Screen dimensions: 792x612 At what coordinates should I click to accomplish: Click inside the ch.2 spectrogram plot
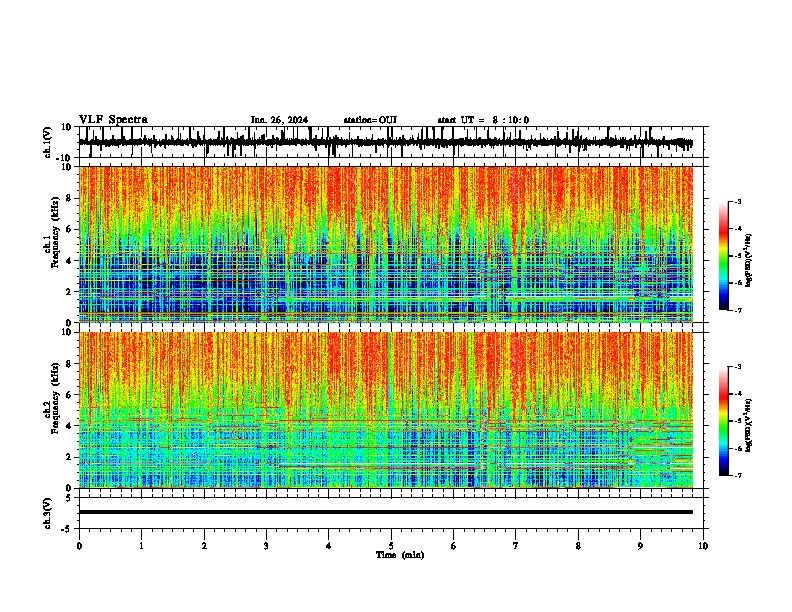click(386, 410)
